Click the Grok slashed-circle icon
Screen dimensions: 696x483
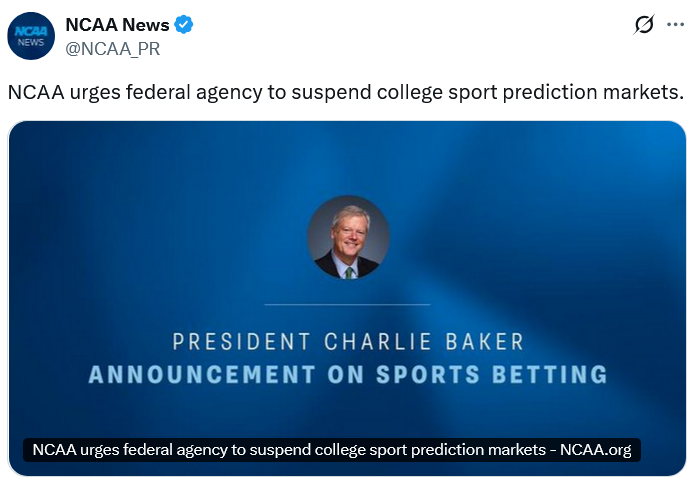coord(644,25)
